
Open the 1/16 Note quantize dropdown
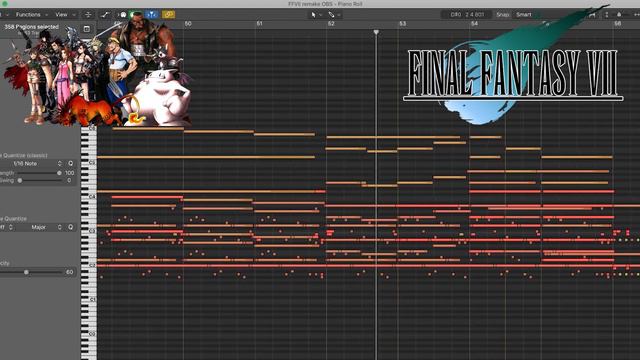pyautogui.click(x=31, y=163)
